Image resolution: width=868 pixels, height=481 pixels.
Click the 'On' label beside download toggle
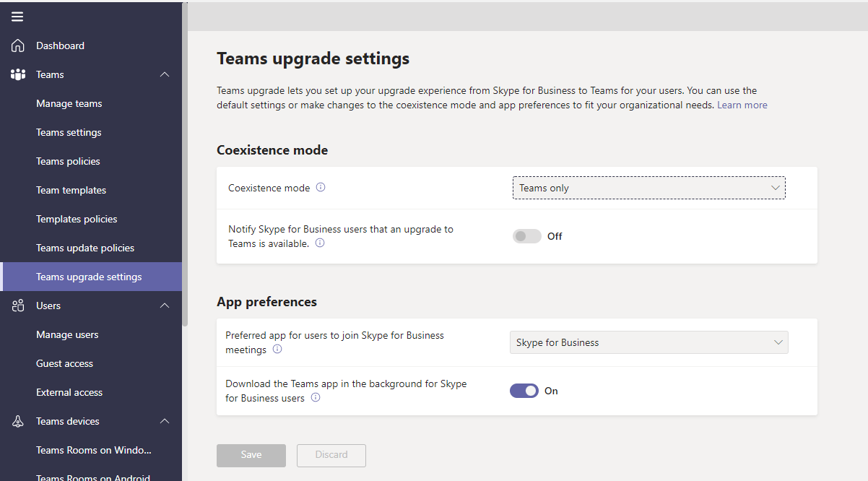(551, 391)
